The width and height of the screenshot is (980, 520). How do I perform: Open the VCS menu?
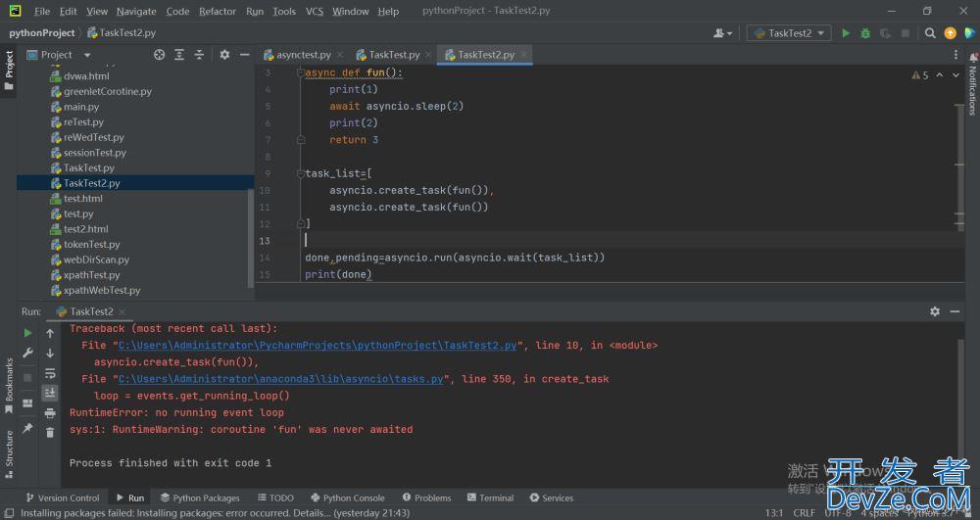pos(315,11)
